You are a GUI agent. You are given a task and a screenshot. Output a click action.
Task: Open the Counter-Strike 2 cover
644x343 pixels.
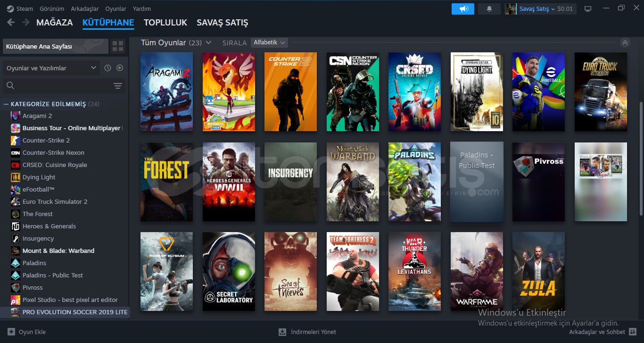(x=290, y=92)
